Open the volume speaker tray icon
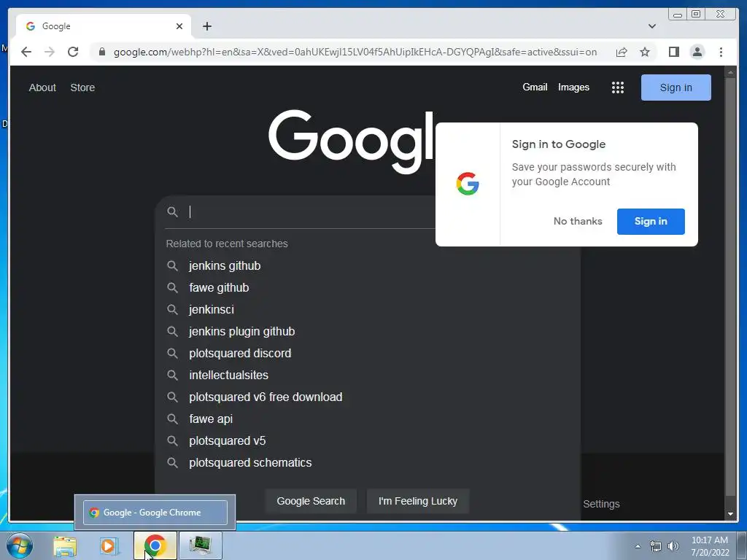The height and width of the screenshot is (560, 747). click(673, 546)
